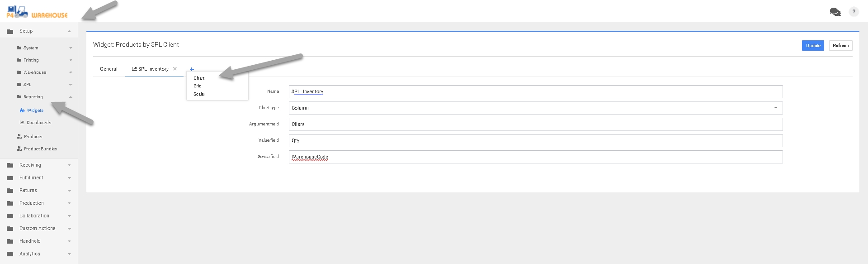Select Grid from the popup menu
868x264 pixels.
click(x=198, y=86)
